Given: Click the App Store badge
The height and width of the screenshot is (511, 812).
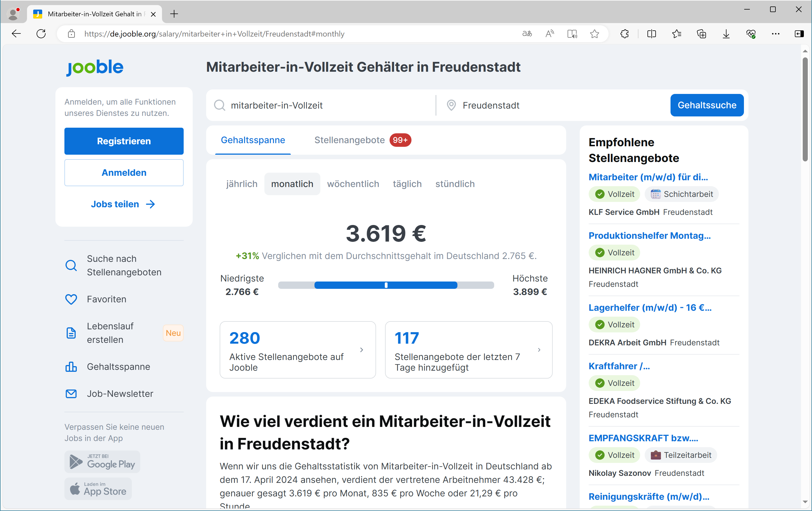Looking at the screenshot, I should click(x=98, y=489).
